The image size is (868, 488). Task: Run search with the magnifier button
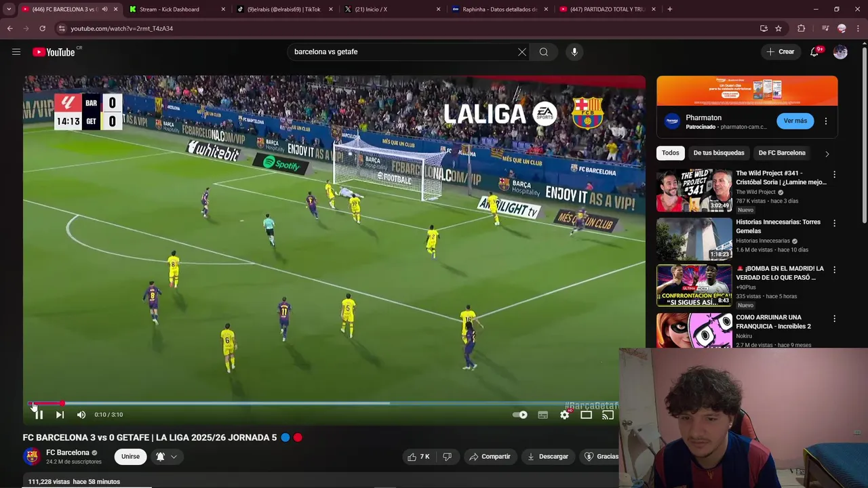(x=544, y=52)
